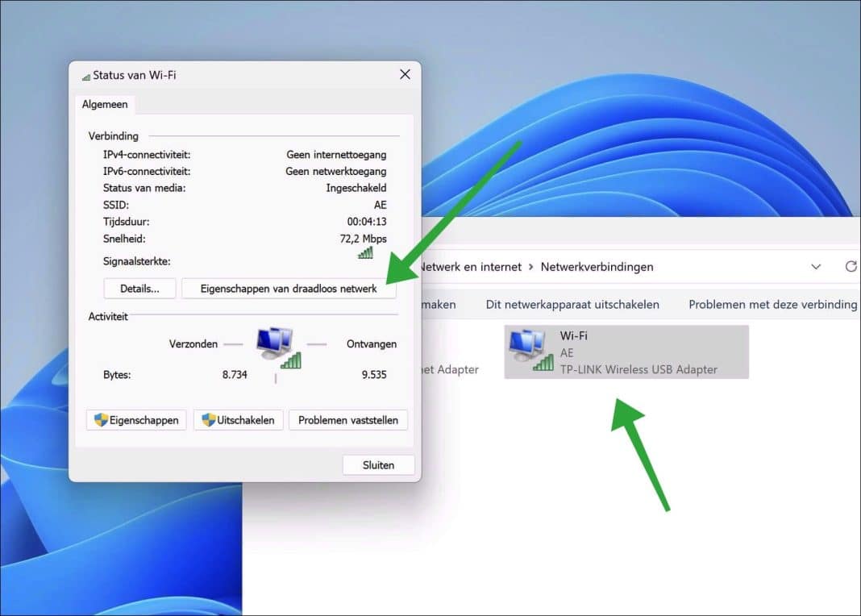Image resolution: width=861 pixels, height=616 pixels.
Task: Open the address bar history dropdown chevron
Action: pos(816,266)
